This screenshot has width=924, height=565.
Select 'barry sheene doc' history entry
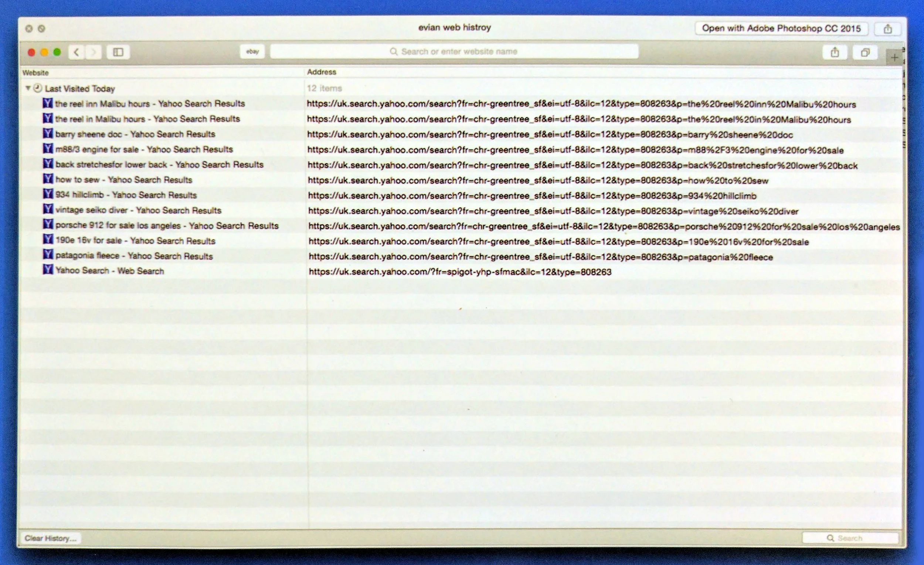(x=135, y=134)
